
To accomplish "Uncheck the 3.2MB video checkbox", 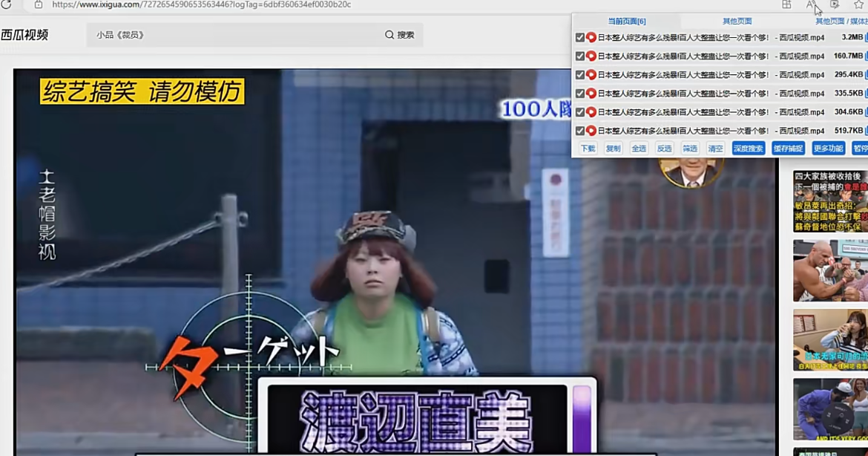I will (x=580, y=37).
